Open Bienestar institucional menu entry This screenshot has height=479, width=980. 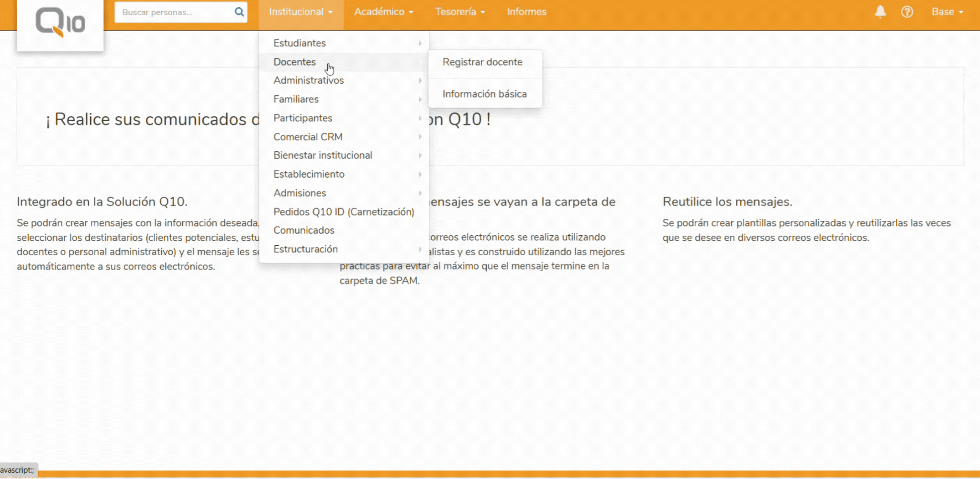323,156
